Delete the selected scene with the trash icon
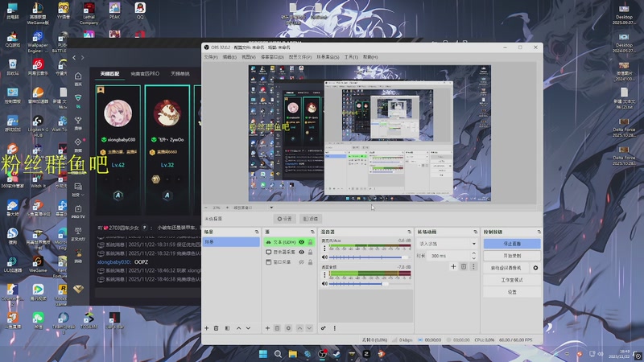The height and width of the screenshot is (362, 644). (x=217, y=328)
